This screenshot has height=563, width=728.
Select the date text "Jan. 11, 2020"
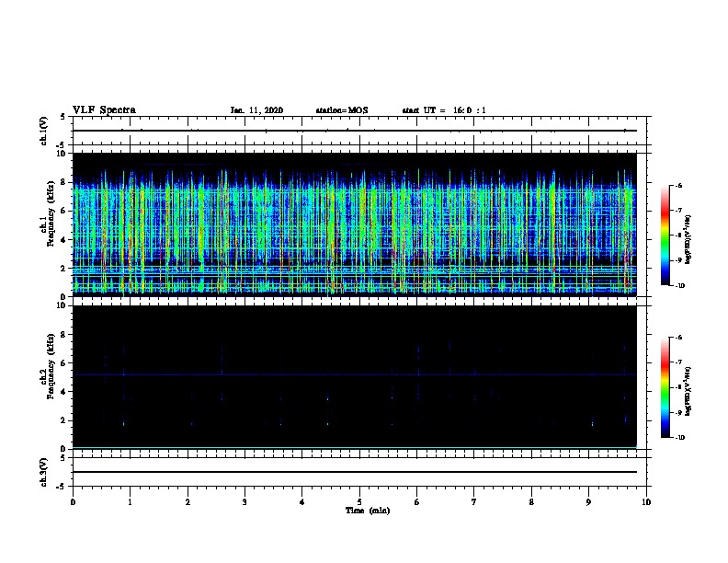tap(256, 110)
